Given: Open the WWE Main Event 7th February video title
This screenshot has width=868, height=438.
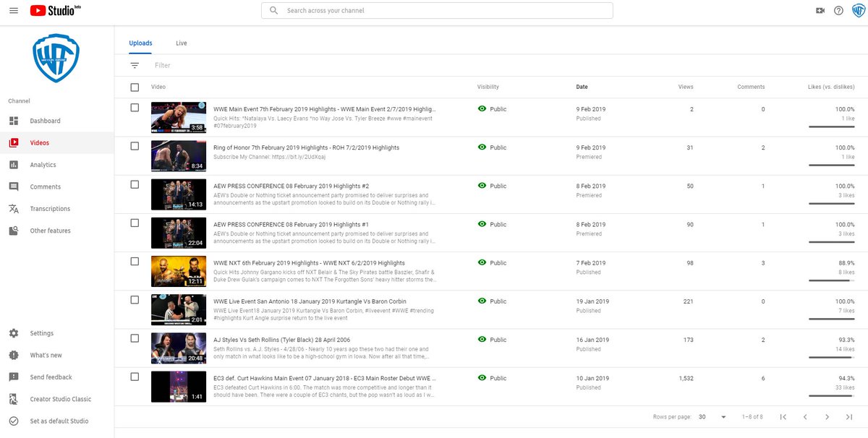Looking at the screenshot, I should coord(325,109).
